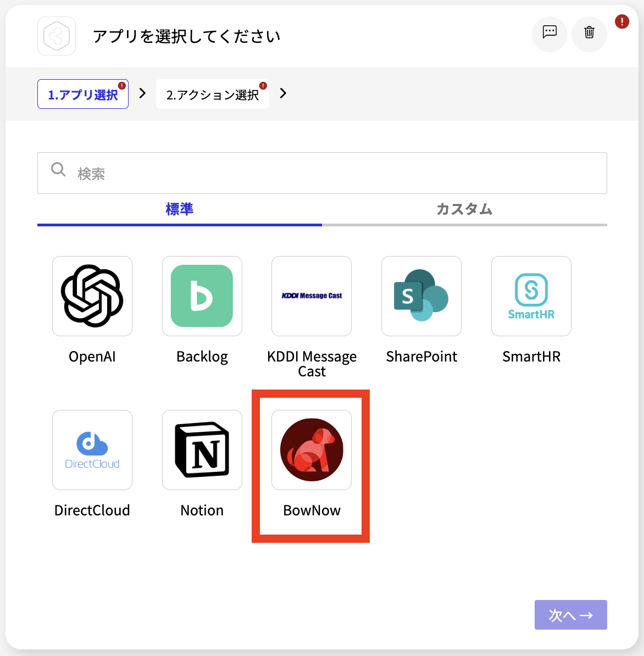Select the DirectCloud app icon
Screen dimensions: 644x656
(92, 450)
